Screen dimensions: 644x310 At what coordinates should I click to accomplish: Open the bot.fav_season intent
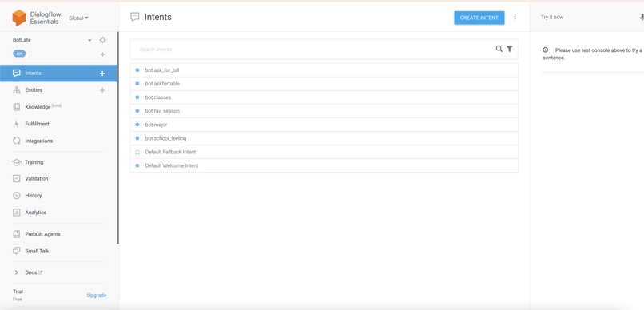tap(324, 111)
